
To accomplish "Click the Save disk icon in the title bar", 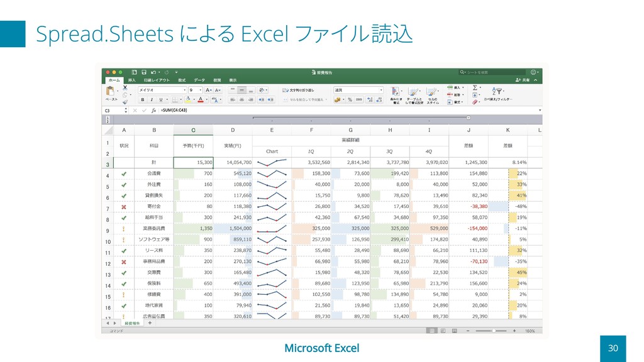I will 144,72.
